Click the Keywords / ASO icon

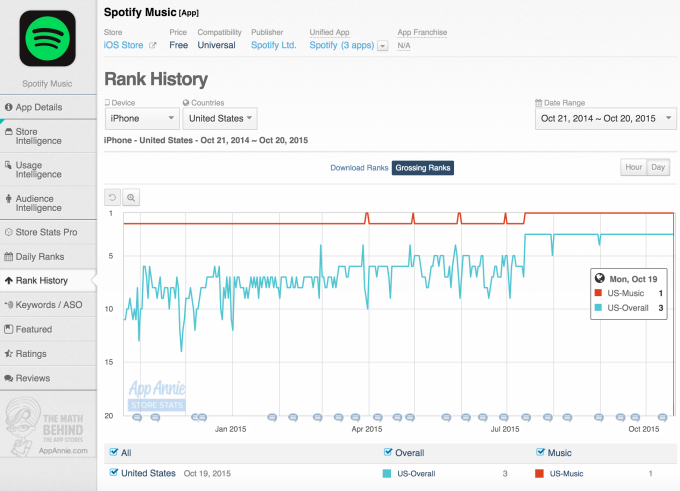coord(9,304)
